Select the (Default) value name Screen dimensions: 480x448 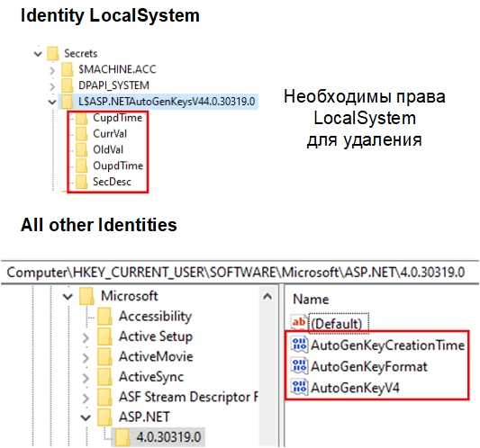click(337, 324)
